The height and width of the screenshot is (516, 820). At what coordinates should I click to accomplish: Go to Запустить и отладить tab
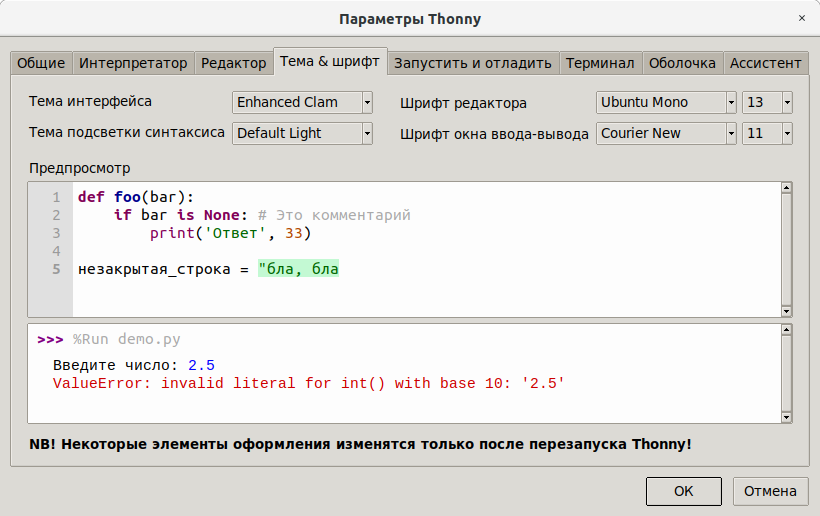[473, 63]
